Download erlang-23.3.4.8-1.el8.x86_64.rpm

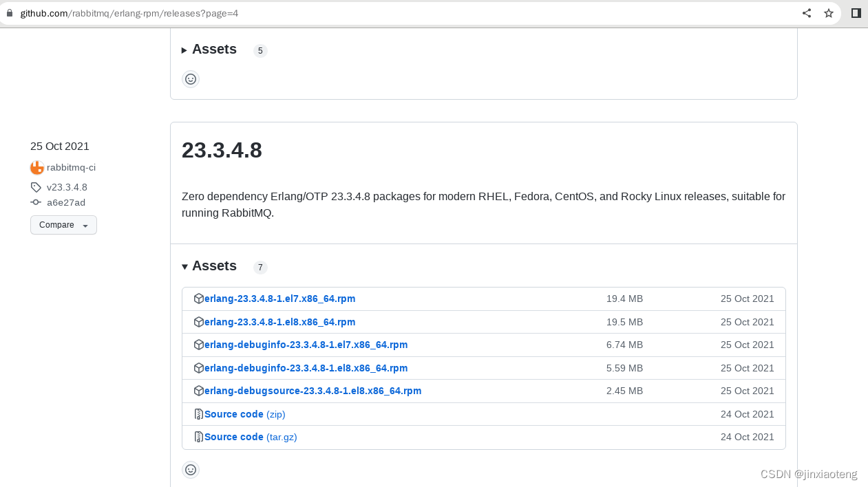click(280, 322)
